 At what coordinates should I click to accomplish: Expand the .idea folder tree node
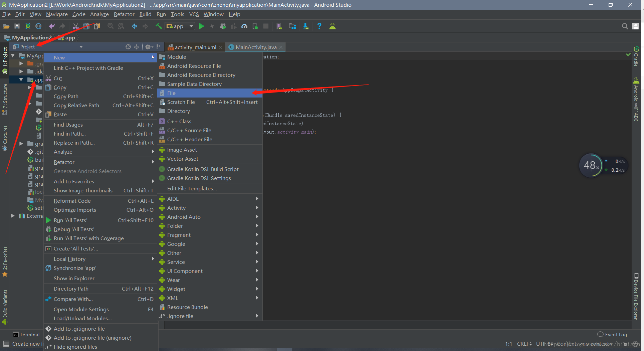[21, 71]
